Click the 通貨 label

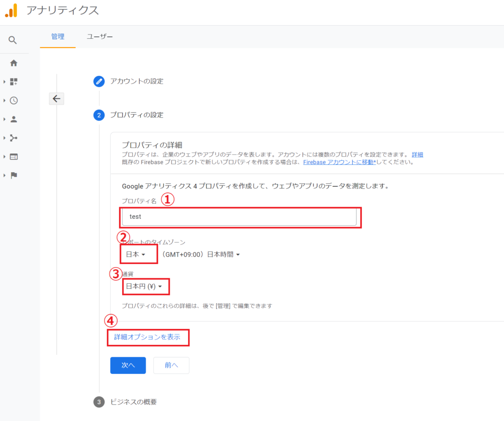click(127, 274)
